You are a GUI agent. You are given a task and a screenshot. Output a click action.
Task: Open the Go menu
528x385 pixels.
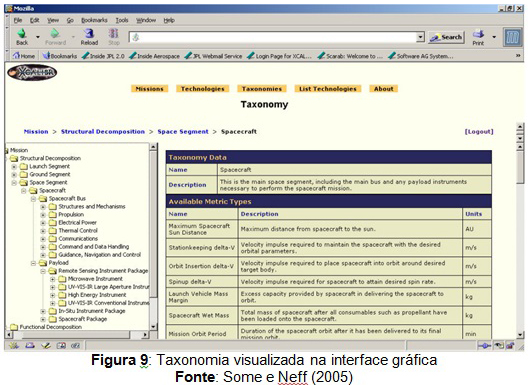click(70, 20)
